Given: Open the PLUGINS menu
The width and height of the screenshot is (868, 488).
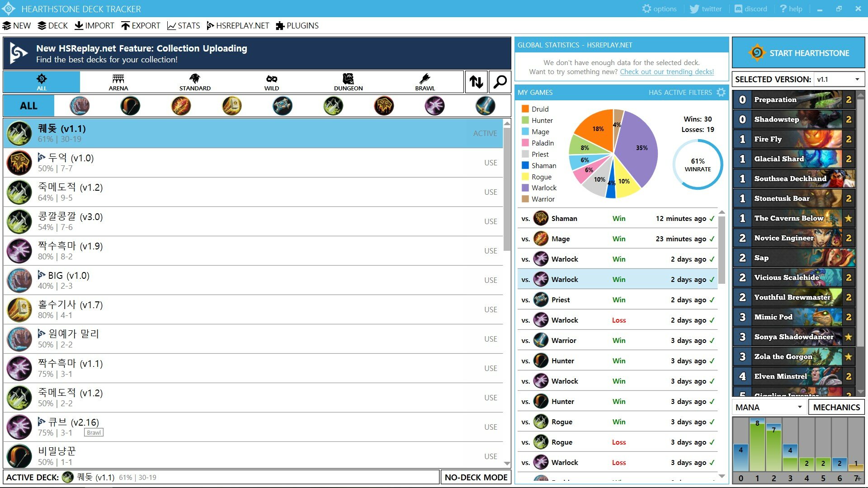Looking at the screenshot, I should [x=297, y=26].
